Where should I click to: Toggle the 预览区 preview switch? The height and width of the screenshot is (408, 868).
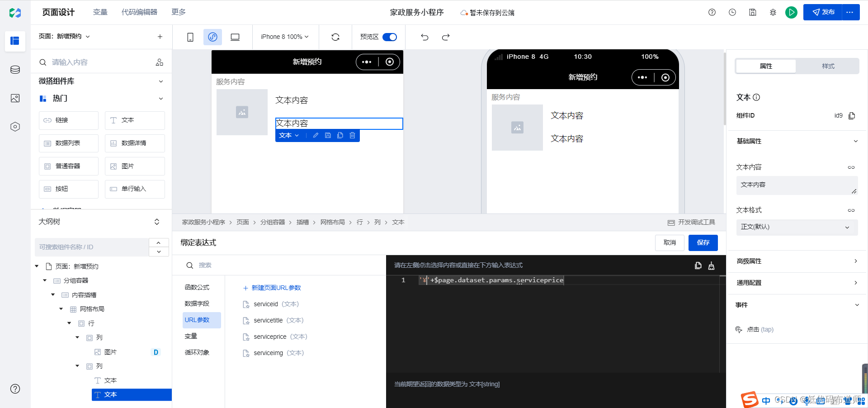pyautogui.click(x=390, y=37)
